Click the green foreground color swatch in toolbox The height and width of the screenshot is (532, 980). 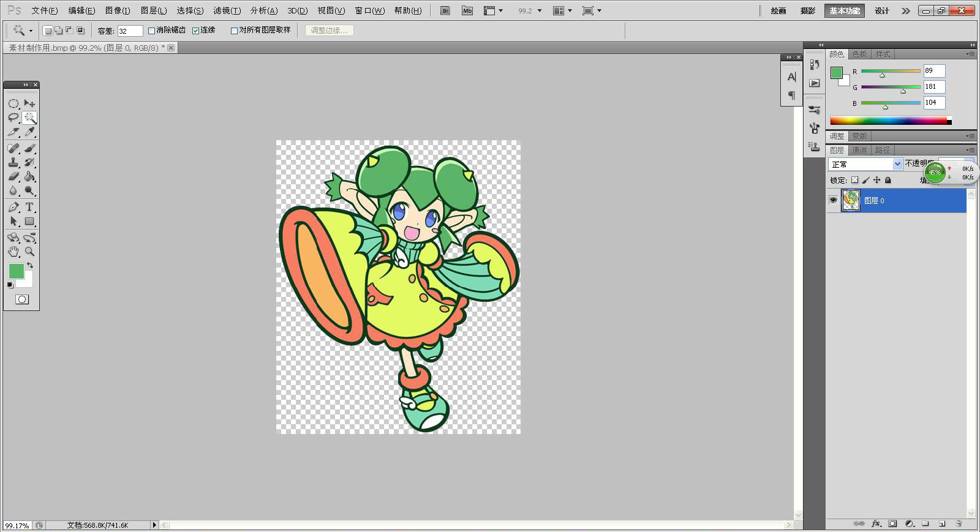(16, 271)
